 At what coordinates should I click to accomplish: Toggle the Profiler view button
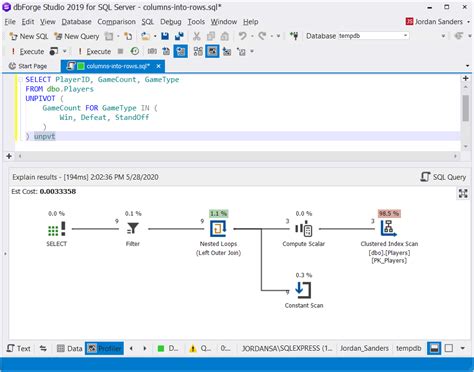coord(104,348)
